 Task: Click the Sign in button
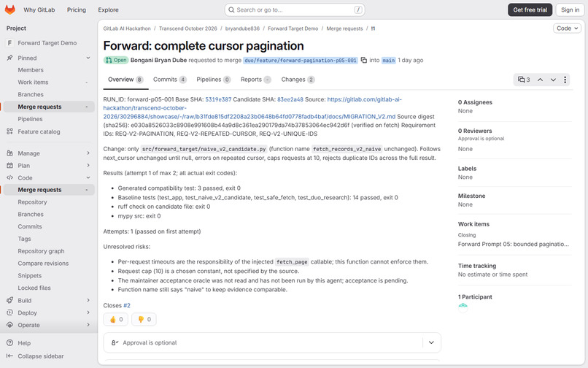click(x=570, y=9)
